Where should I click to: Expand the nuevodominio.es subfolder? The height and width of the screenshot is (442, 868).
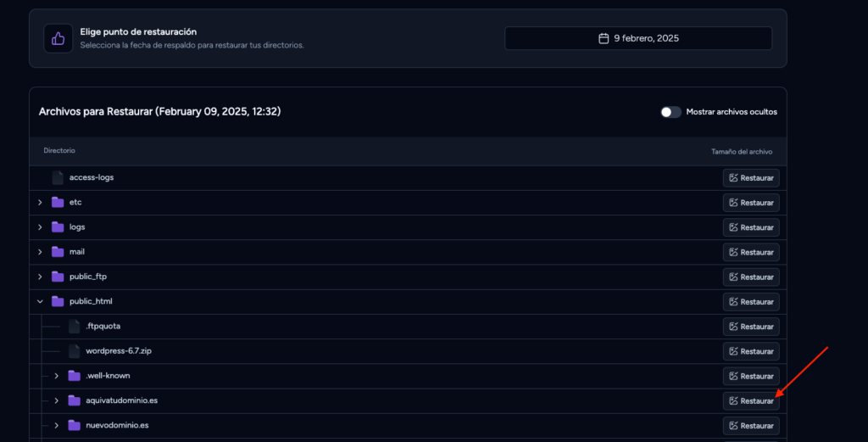pos(57,425)
